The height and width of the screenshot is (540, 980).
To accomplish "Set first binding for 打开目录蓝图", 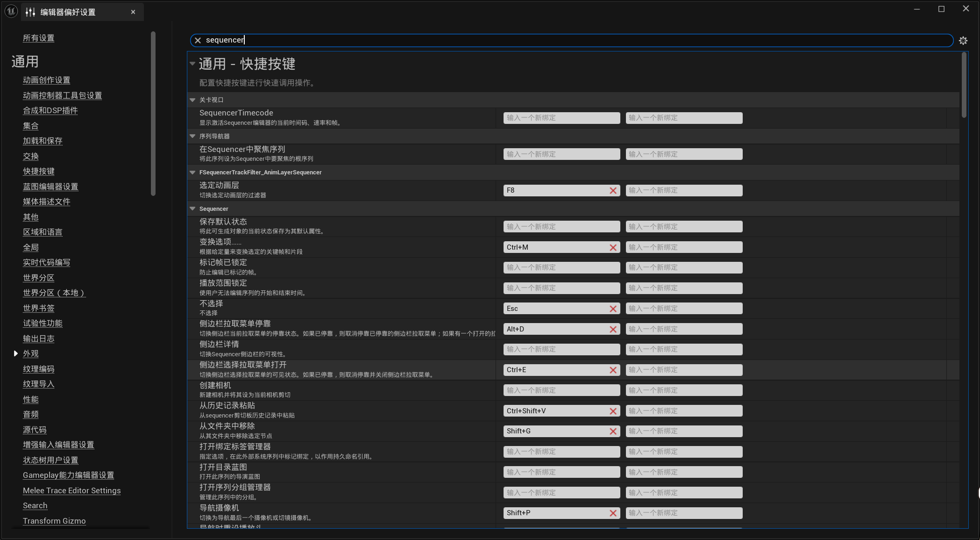I will coord(561,472).
